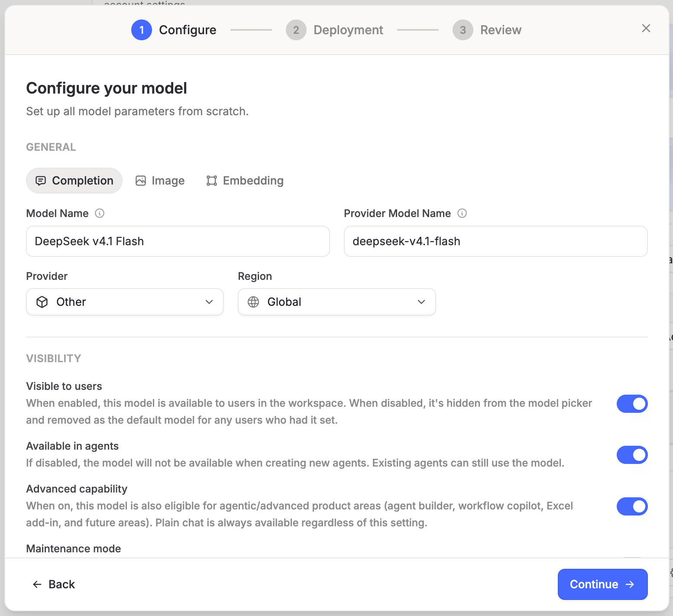This screenshot has height=616, width=673.
Task: Click the Advanced capability label
Action: pos(77,489)
